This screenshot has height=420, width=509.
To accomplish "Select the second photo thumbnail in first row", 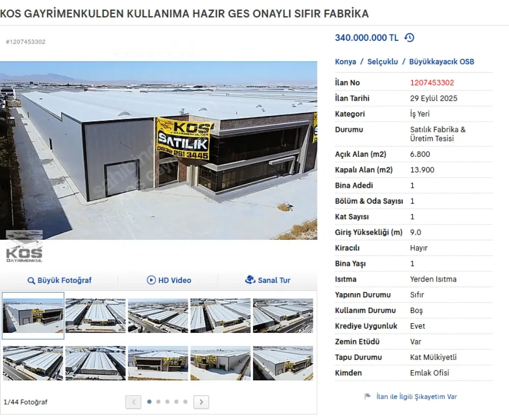I will (x=96, y=316).
